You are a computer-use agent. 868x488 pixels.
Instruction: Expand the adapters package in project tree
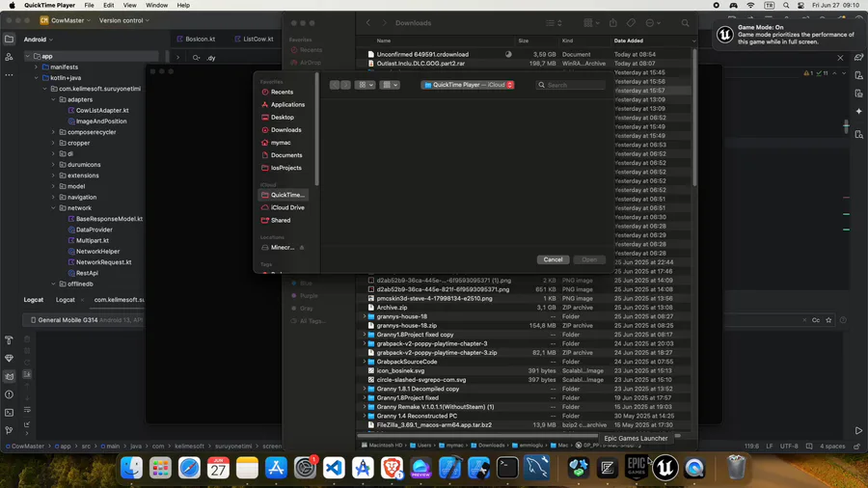pyautogui.click(x=54, y=99)
